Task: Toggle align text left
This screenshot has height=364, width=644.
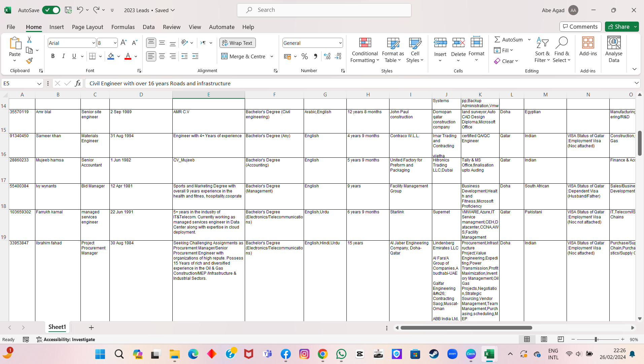Action: tap(151, 56)
